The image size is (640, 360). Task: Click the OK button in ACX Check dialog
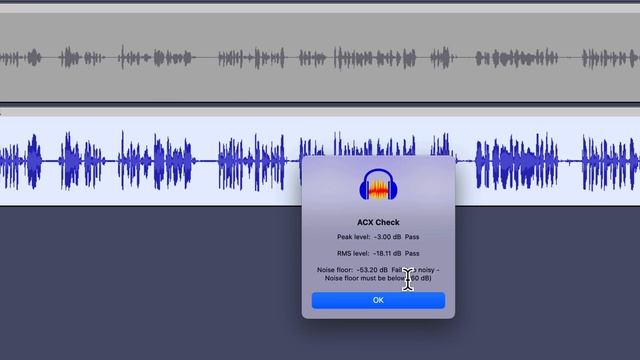pyautogui.click(x=378, y=300)
